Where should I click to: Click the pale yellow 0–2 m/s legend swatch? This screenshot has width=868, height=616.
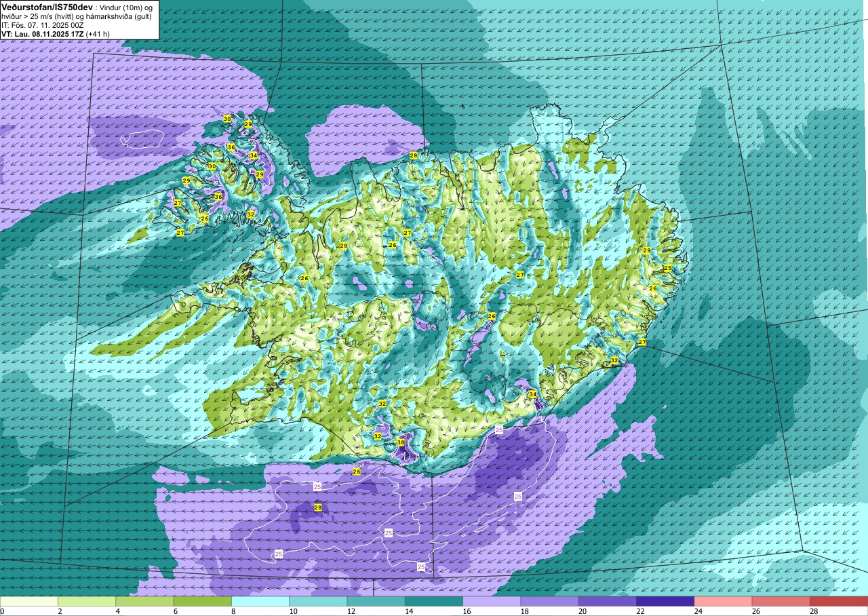point(29,601)
